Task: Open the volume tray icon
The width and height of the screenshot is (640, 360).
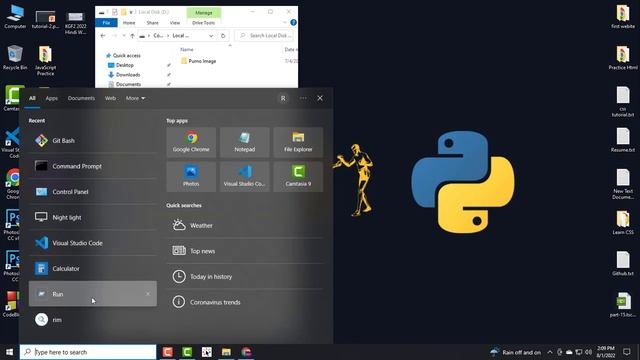Action: pos(589,352)
